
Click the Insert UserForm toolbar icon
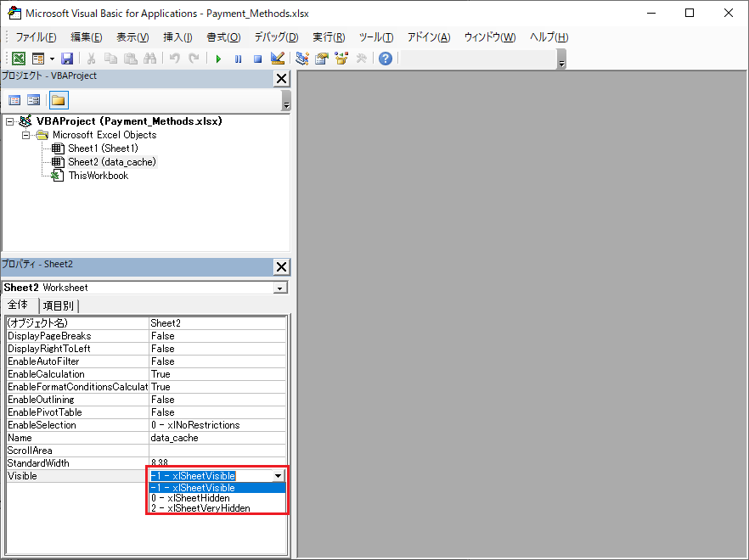pos(37,59)
